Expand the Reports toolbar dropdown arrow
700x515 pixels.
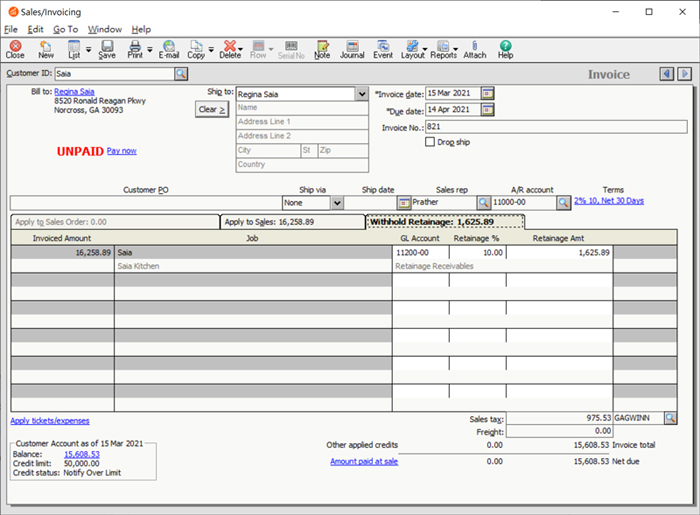point(456,48)
